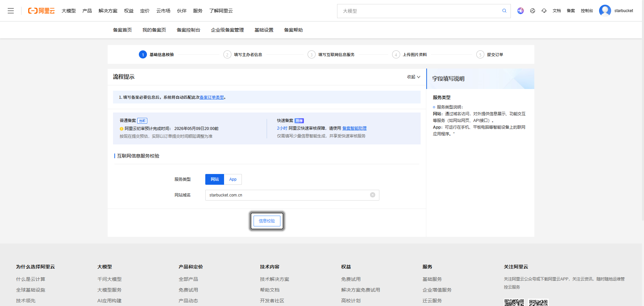Image resolution: width=644 pixels, height=306 pixels.
Task: Click step 4 上传图片资料
Action: [x=410, y=54]
